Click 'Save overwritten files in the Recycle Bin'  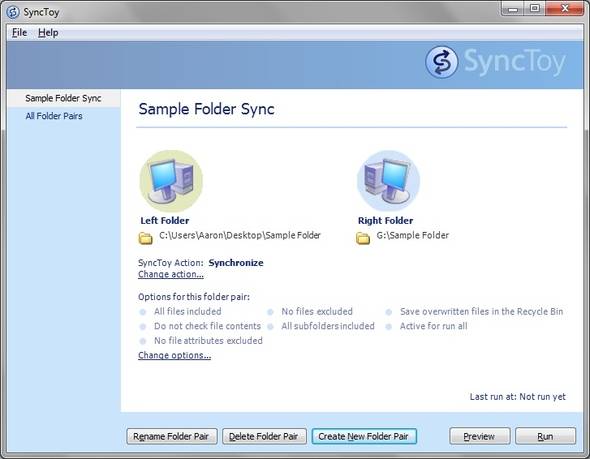[x=481, y=312]
